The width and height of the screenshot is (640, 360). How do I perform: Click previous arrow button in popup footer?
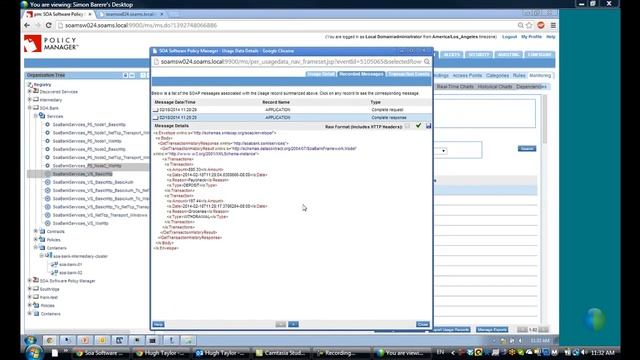click(280, 324)
